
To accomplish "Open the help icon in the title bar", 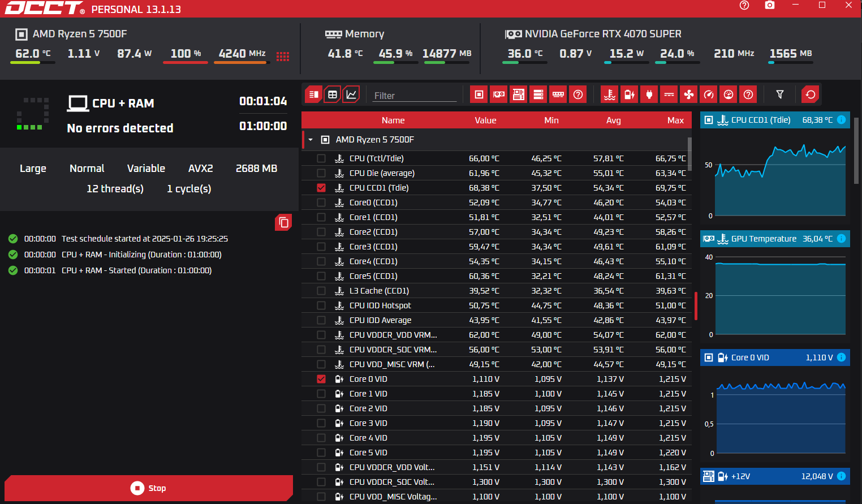I will pyautogui.click(x=744, y=5).
